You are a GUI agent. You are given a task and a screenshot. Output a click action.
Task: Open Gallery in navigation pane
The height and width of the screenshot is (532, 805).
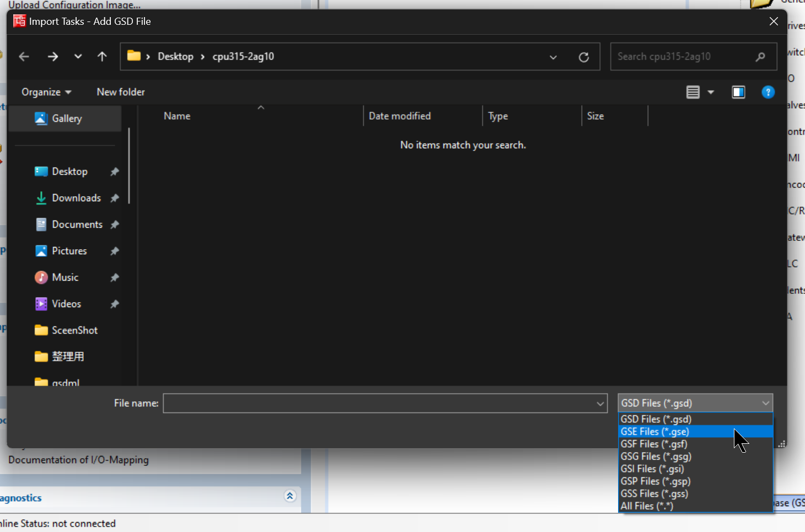tap(66, 119)
